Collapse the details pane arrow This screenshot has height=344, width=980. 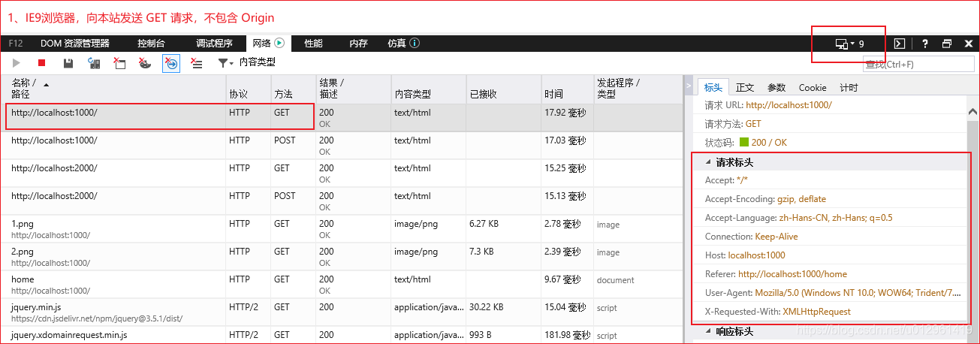[689, 87]
